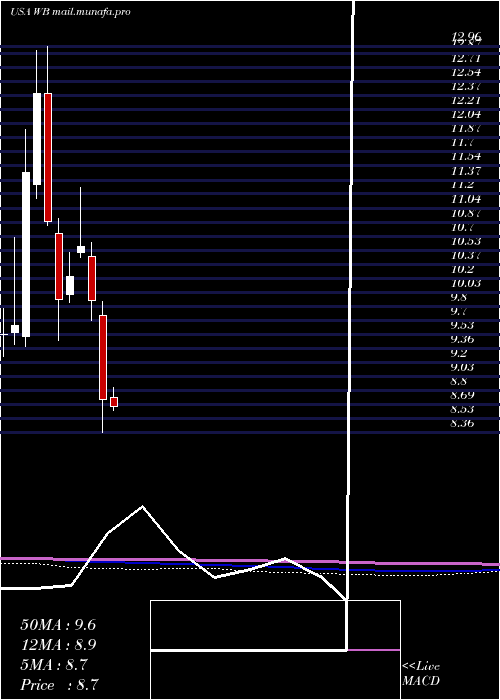Click the 10.2 price axis label

tap(462, 269)
